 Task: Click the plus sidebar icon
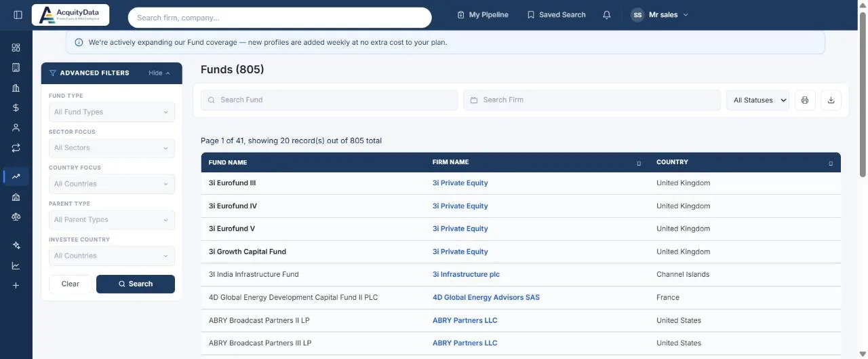click(16, 286)
